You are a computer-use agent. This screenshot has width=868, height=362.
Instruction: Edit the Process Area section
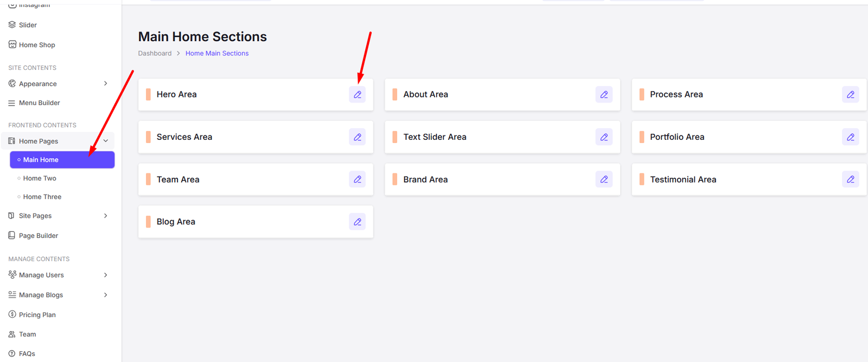[850, 95]
